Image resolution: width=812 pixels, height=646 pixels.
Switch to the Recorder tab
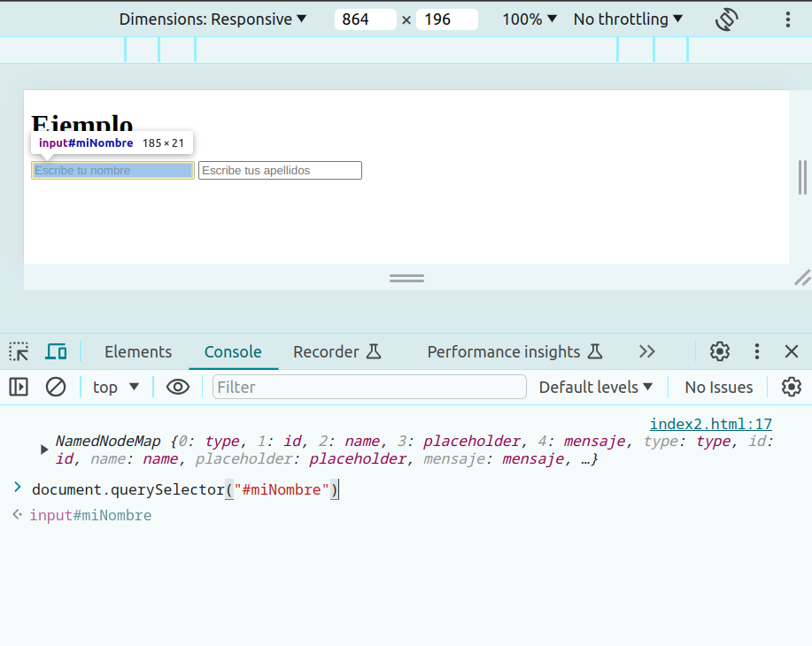point(336,351)
